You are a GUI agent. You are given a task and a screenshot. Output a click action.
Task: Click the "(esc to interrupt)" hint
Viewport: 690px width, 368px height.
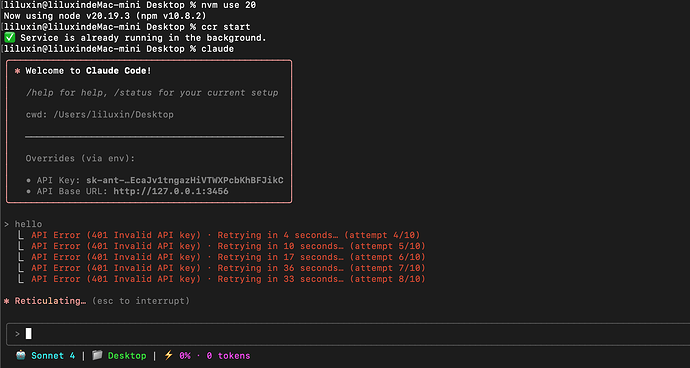tap(141, 301)
